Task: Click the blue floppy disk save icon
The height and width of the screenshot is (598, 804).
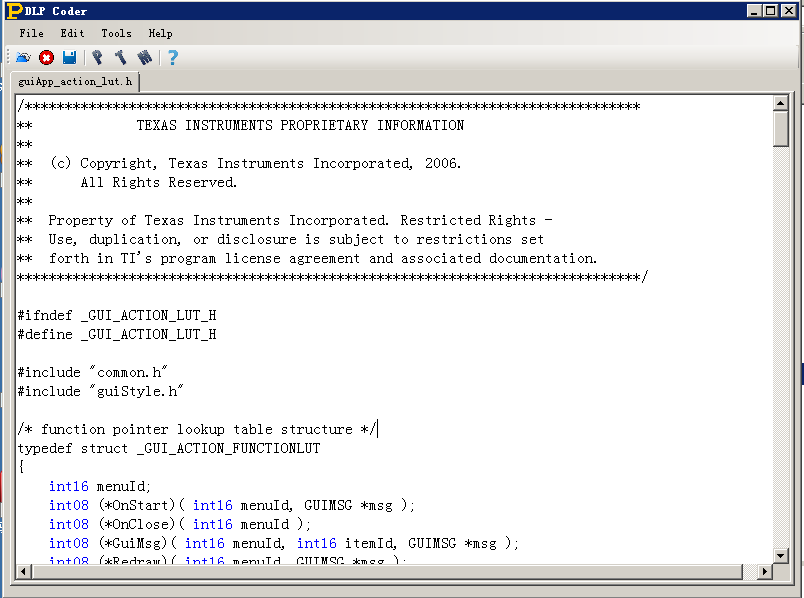Action: point(69,57)
